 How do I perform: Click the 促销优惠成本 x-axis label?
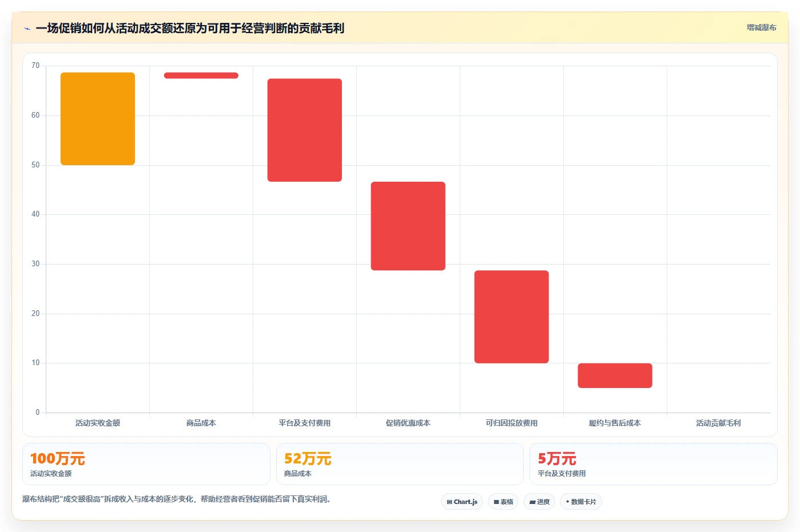pyautogui.click(x=408, y=423)
